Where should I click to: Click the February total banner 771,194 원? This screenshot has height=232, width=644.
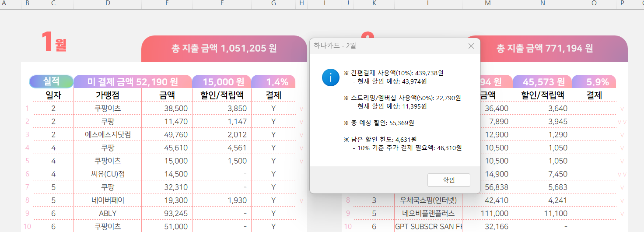pyautogui.click(x=545, y=48)
